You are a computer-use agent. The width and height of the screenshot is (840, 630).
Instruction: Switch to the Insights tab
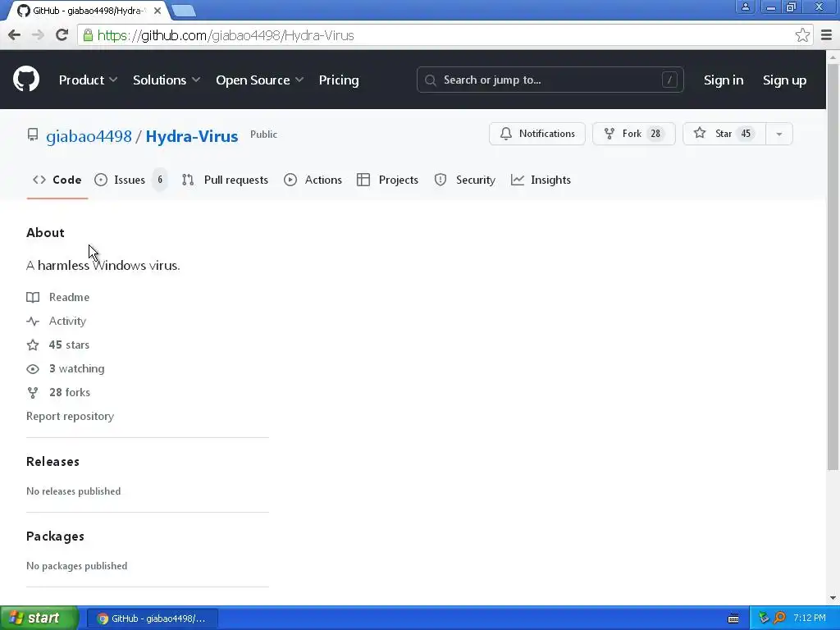(541, 180)
